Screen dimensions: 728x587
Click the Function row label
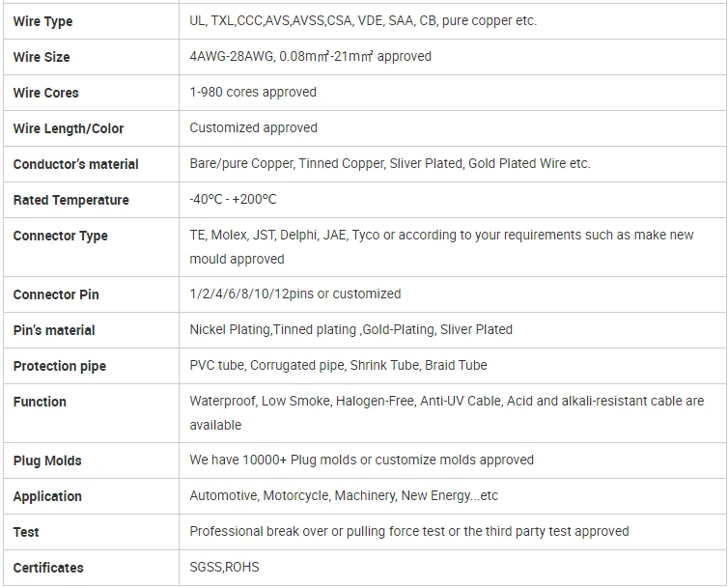coord(40,402)
